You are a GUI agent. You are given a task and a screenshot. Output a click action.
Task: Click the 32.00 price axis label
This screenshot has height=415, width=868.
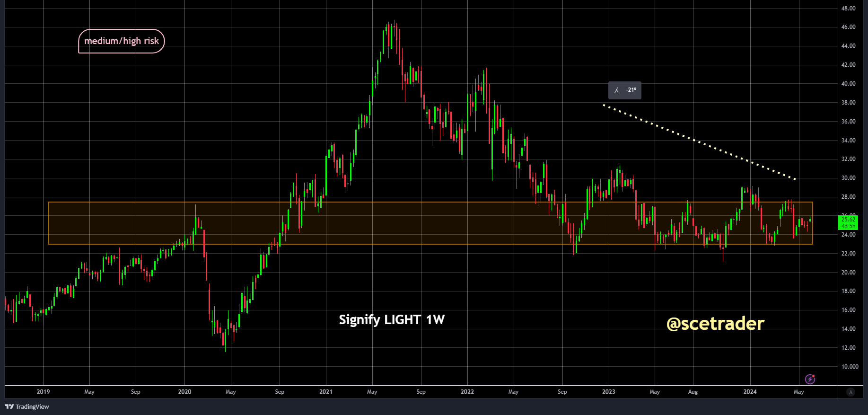[848, 159]
